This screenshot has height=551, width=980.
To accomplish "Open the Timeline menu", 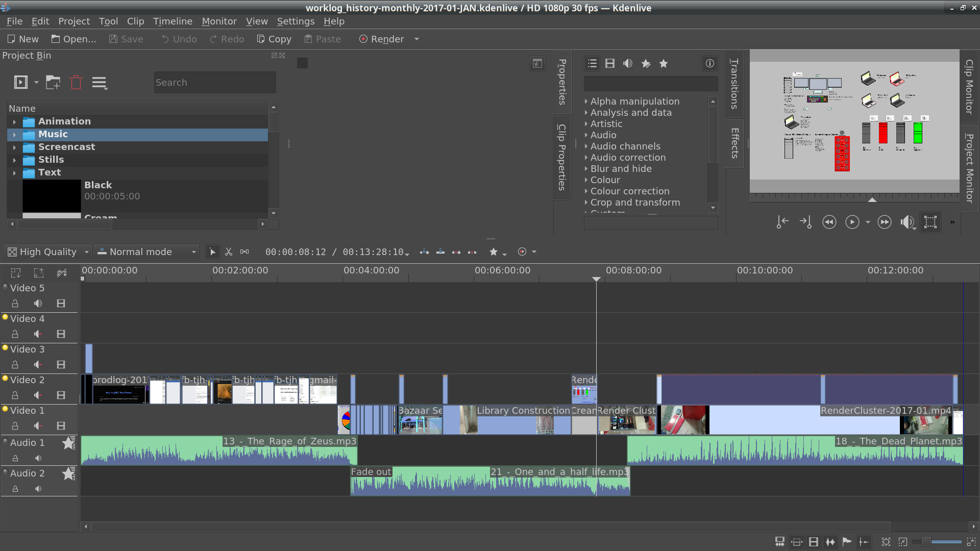I will point(173,21).
